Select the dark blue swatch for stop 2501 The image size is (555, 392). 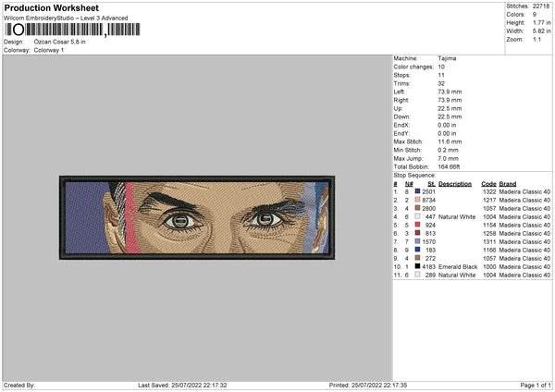pyautogui.click(x=418, y=191)
